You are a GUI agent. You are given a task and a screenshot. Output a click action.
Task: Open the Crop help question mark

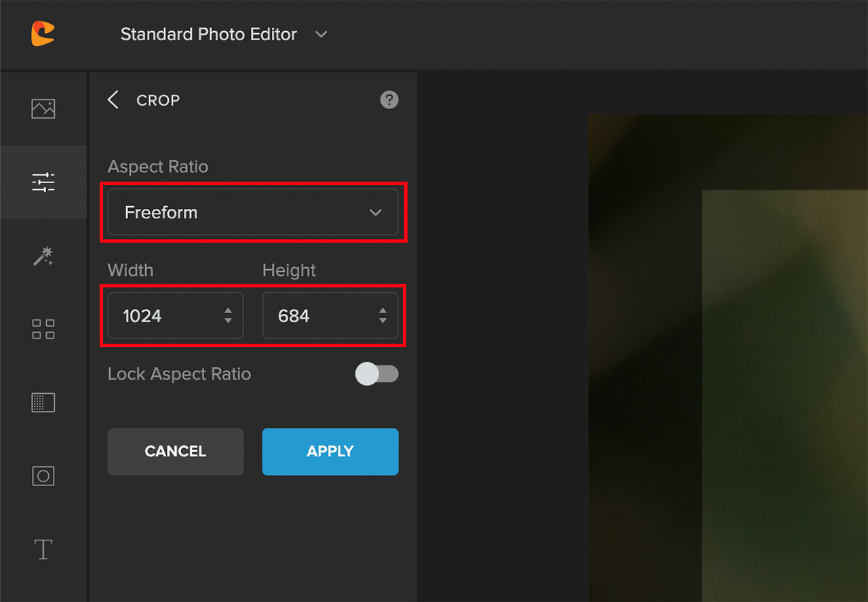389,100
